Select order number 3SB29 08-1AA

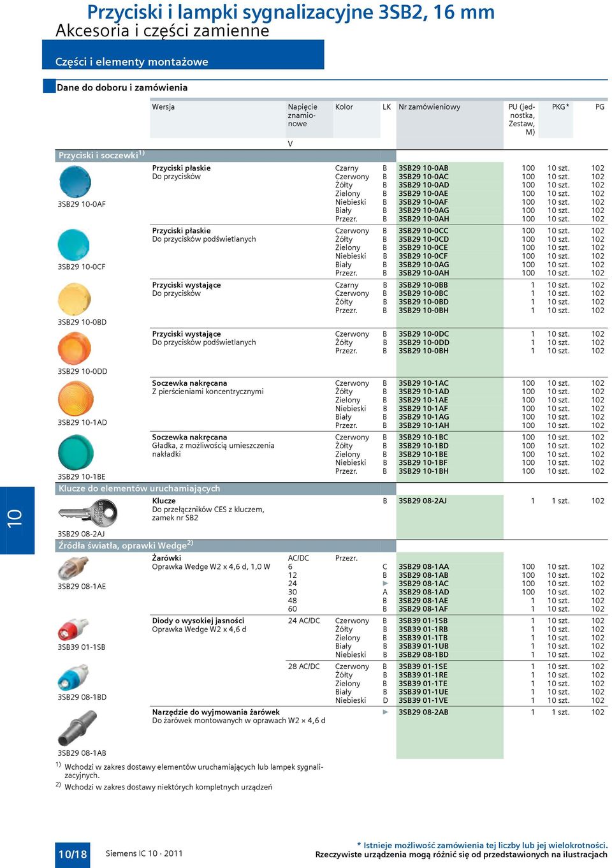423,566
